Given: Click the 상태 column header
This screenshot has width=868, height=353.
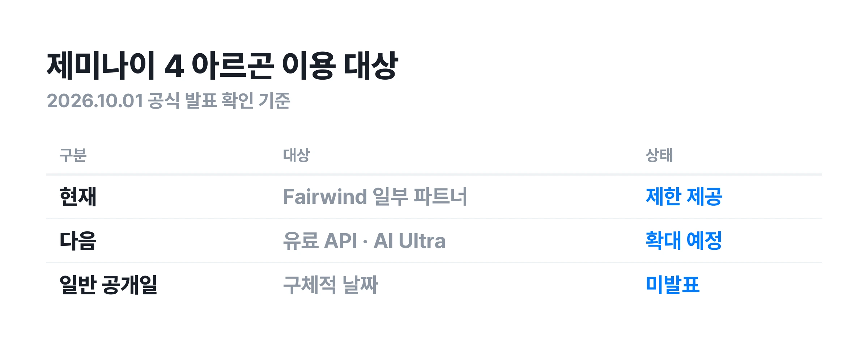Looking at the screenshot, I should pyautogui.click(x=659, y=155).
